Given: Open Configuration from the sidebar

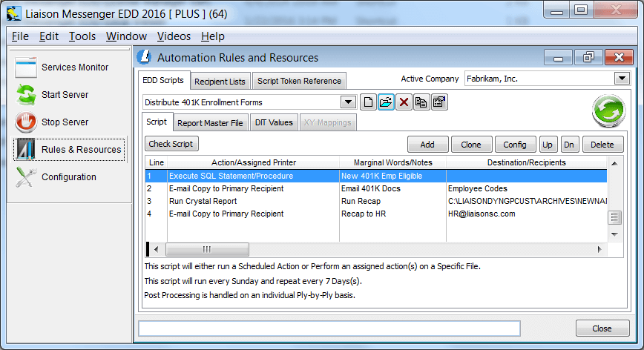Looking at the screenshot, I should pyautogui.click(x=68, y=177).
